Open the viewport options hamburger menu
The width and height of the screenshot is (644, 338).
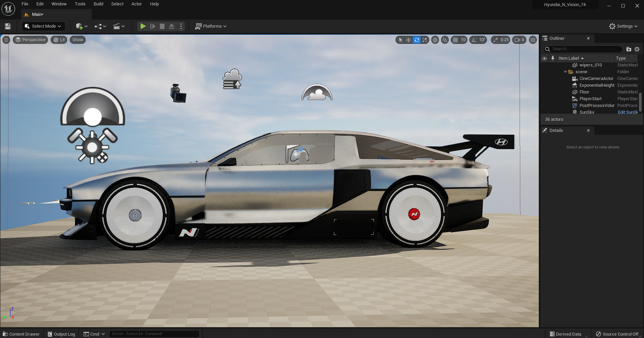[x=6, y=40]
